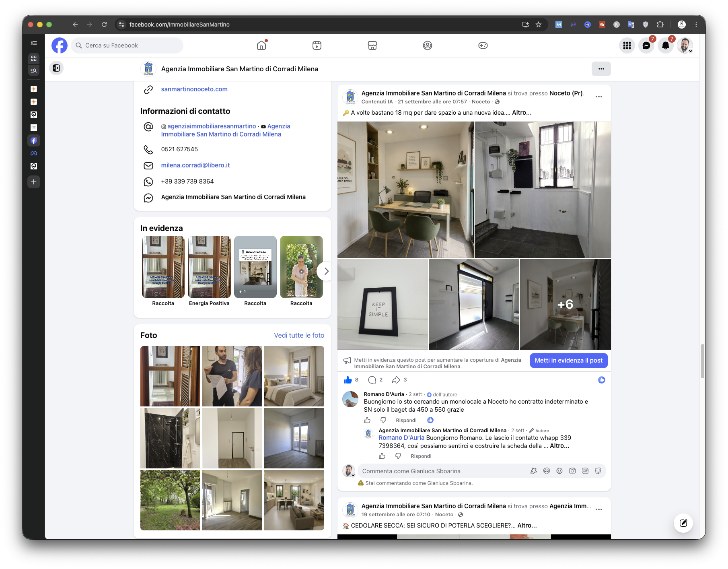Share the 18 mq post
Screen dimensions: 728x569
[396, 380]
